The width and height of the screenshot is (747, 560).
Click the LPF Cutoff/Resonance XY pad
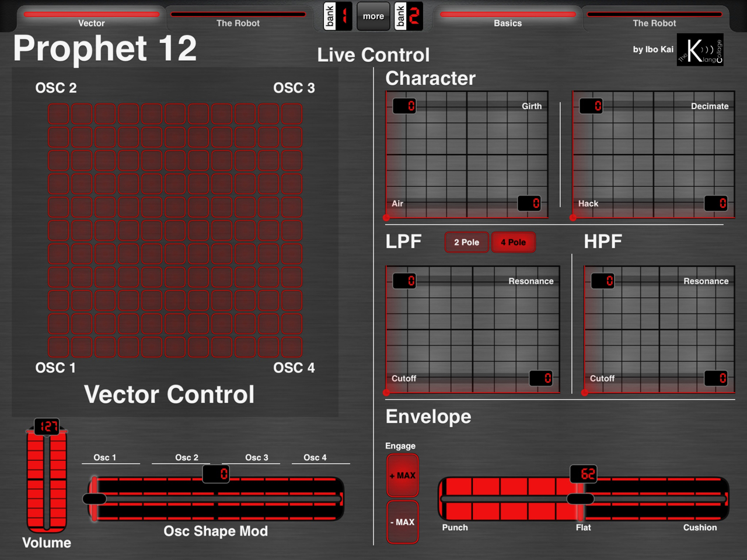(473, 330)
